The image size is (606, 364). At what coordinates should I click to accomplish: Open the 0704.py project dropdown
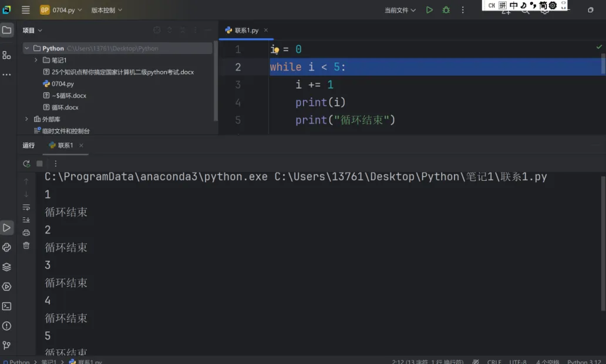61,10
